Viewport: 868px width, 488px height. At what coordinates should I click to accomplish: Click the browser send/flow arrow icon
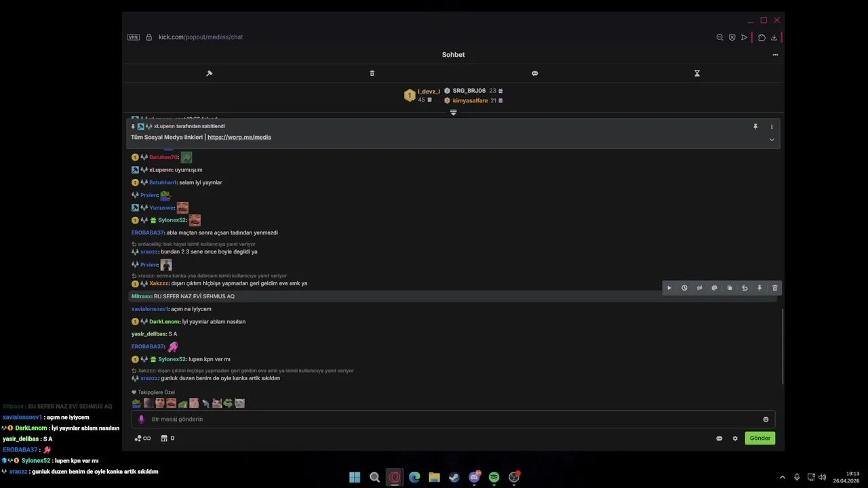pyautogui.click(x=744, y=37)
